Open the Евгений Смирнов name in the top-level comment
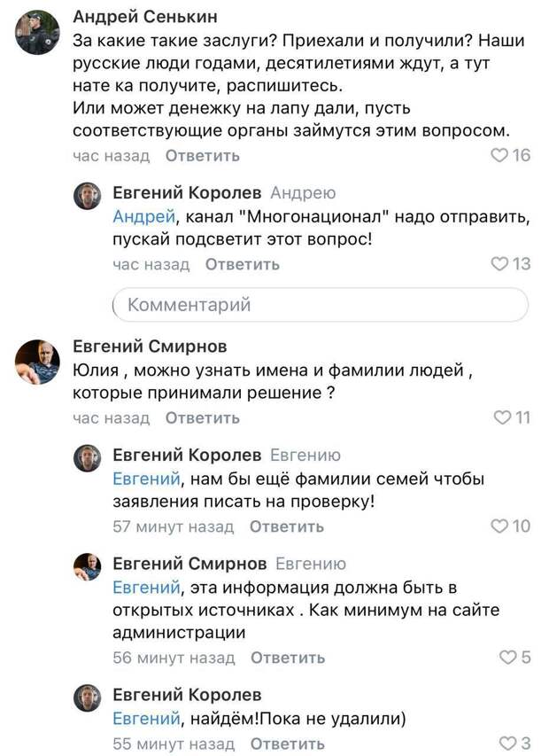 (149, 347)
